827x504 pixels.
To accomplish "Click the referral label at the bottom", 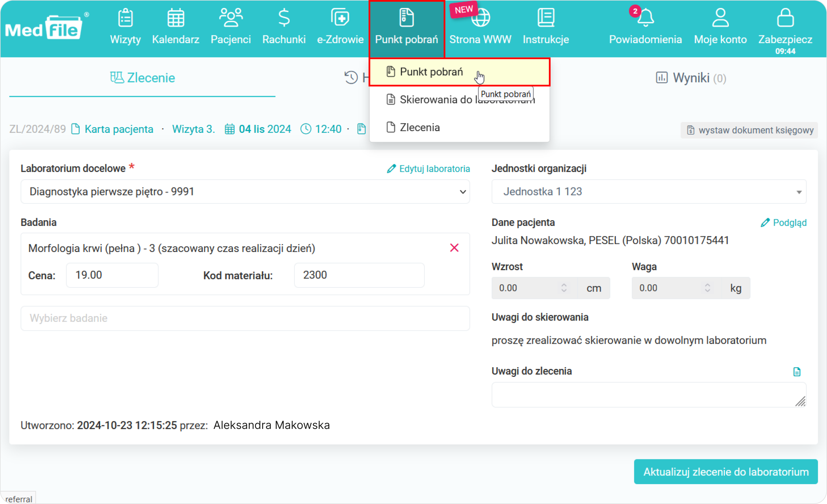I will pyautogui.click(x=19, y=499).
